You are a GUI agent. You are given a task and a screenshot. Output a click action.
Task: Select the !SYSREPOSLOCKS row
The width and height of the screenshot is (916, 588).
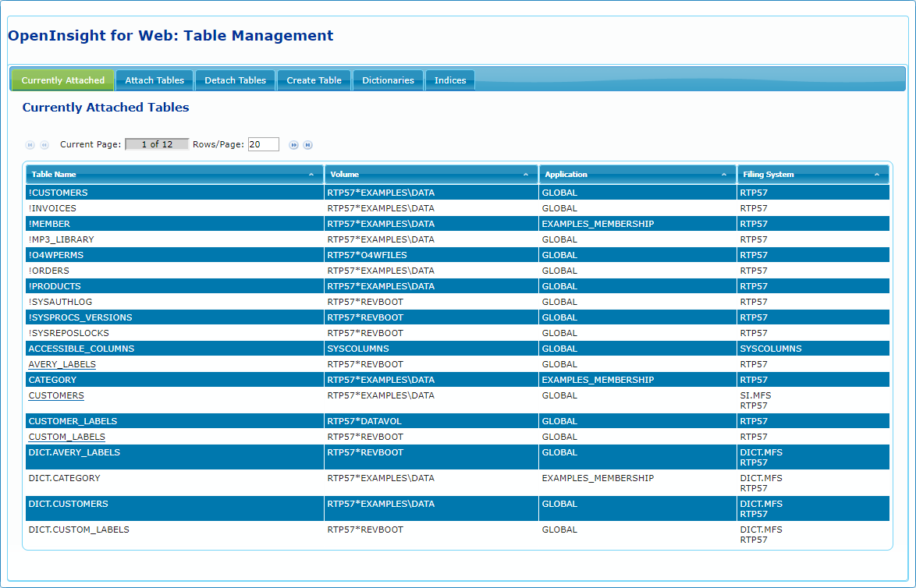457,334
